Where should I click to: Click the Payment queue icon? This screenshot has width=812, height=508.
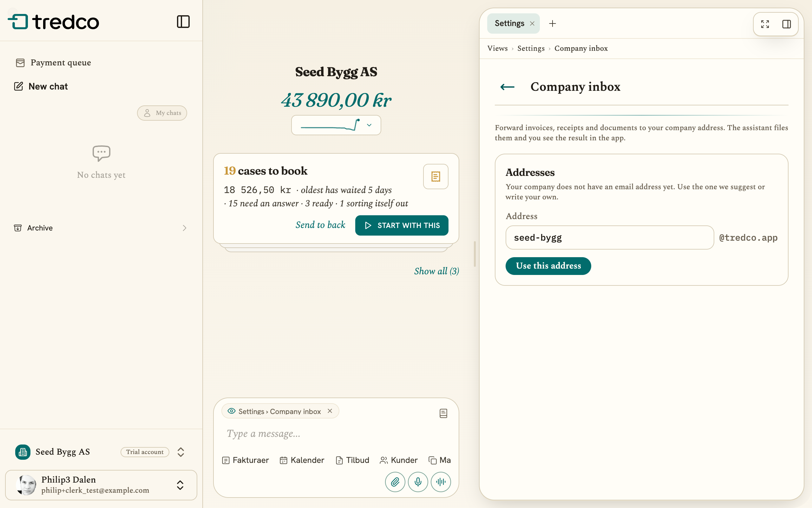tap(20, 63)
